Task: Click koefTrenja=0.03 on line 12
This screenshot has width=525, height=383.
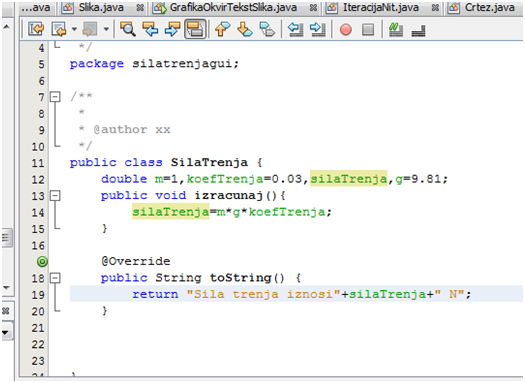Action: [x=244, y=179]
